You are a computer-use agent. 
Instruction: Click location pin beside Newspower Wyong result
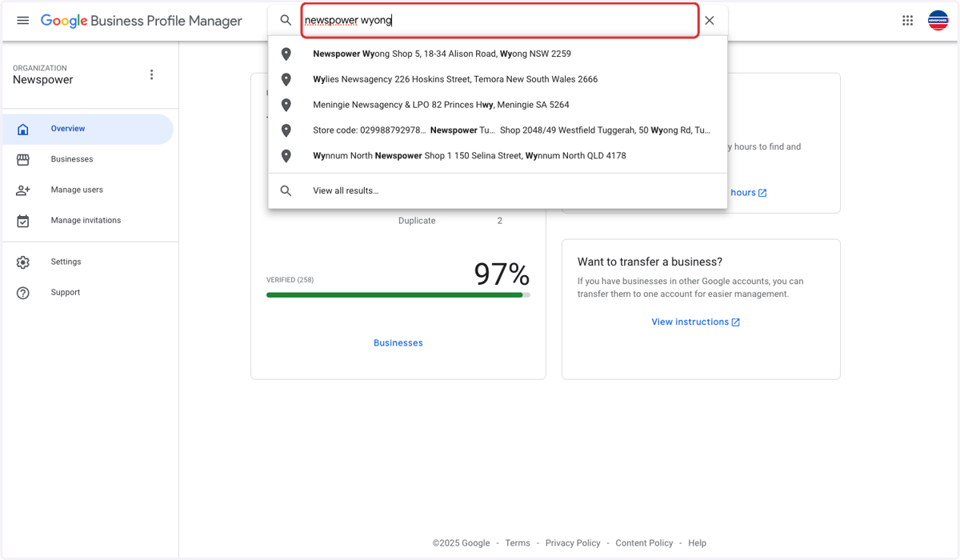pyautogui.click(x=286, y=54)
